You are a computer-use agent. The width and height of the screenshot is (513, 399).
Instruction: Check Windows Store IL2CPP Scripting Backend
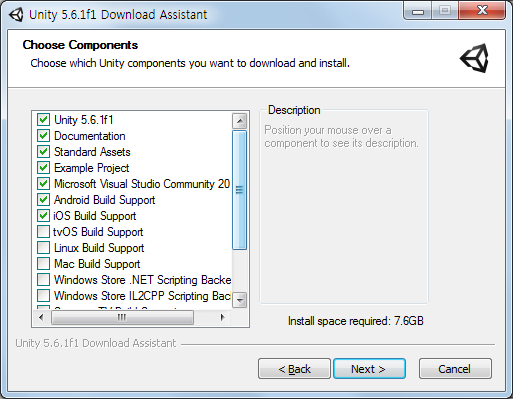tap(43, 295)
